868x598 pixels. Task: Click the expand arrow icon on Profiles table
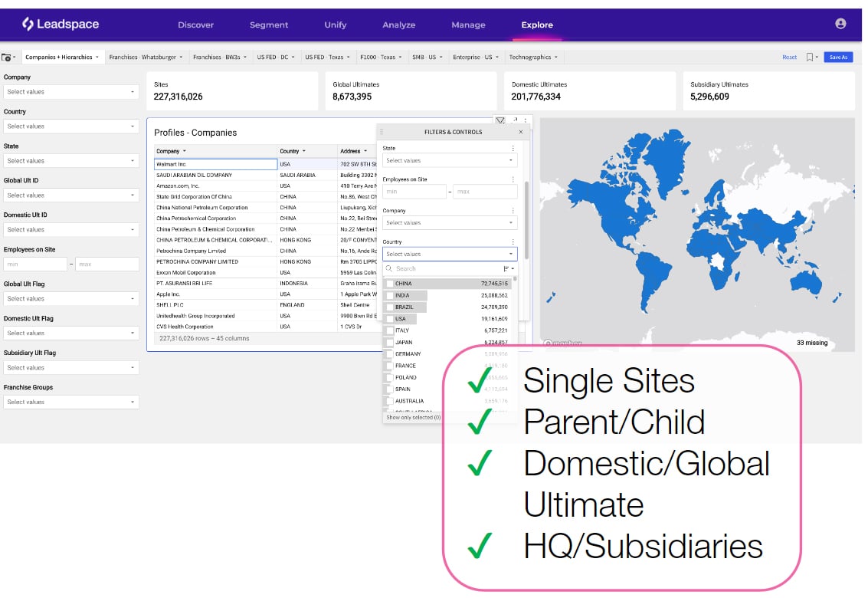point(515,120)
